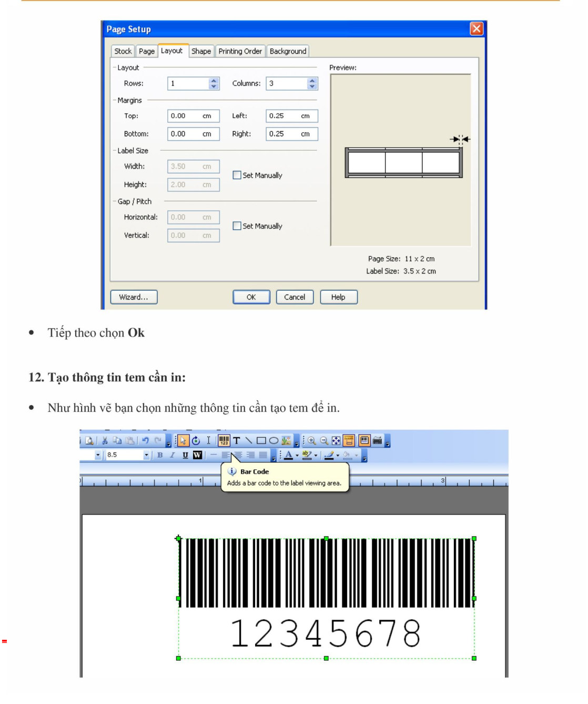This screenshot has height=704, width=588.
Task: Open the Printing Order tab
Action: point(240,51)
